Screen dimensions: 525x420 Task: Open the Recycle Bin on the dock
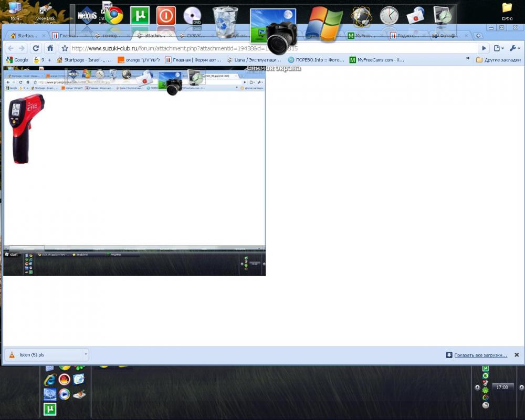pos(225,22)
